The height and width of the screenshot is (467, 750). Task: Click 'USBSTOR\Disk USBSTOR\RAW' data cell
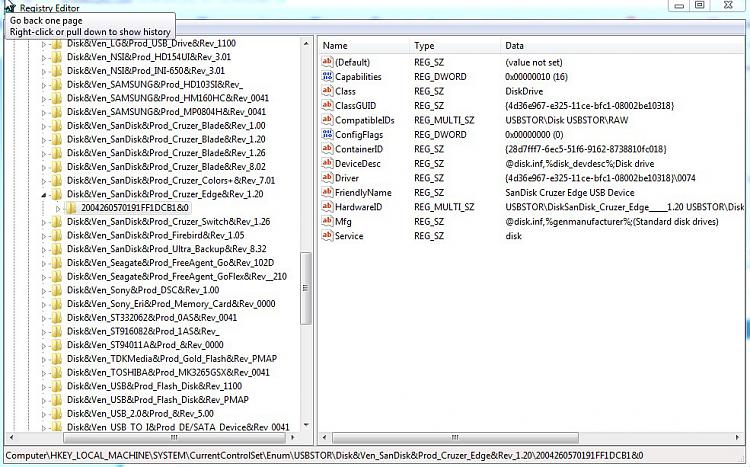(x=566, y=121)
